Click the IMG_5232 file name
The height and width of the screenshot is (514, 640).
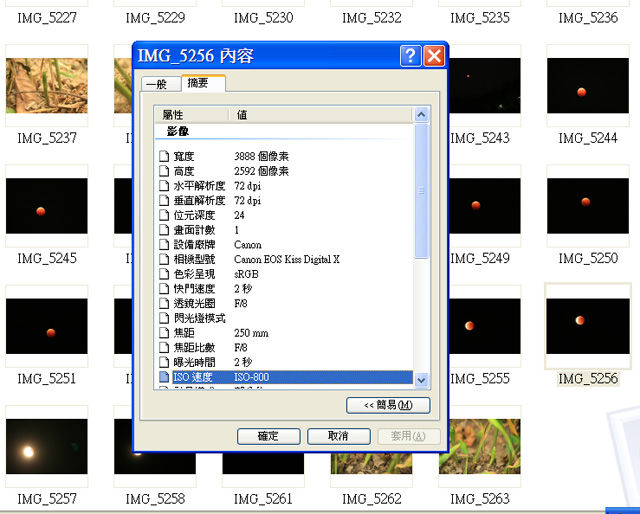point(371,18)
